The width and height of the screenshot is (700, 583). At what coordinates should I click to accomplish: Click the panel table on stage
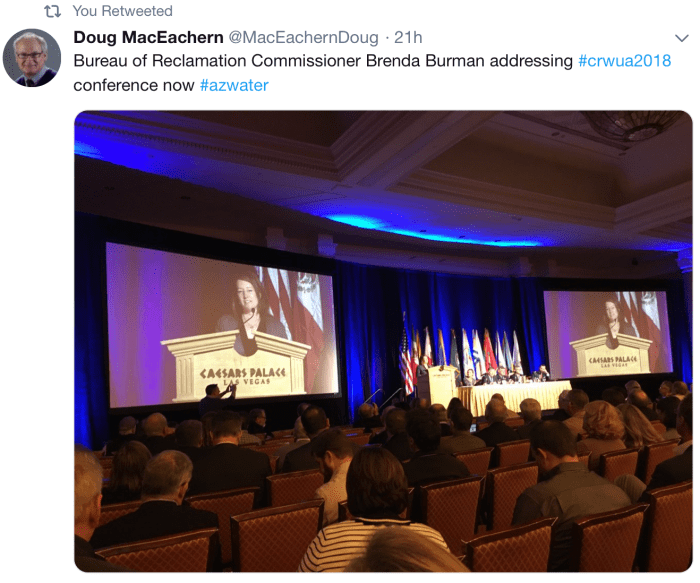click(514, 396)
